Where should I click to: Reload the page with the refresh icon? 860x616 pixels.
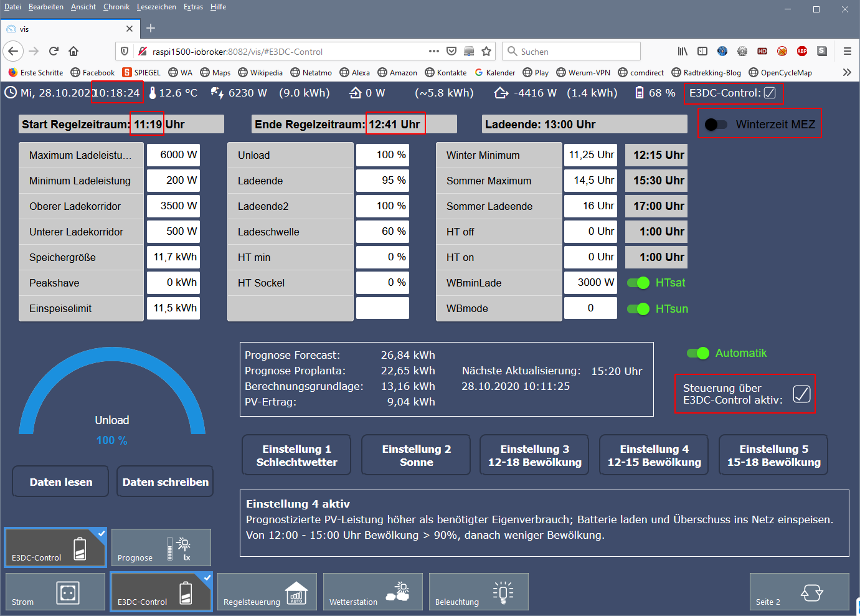(54, 51)
